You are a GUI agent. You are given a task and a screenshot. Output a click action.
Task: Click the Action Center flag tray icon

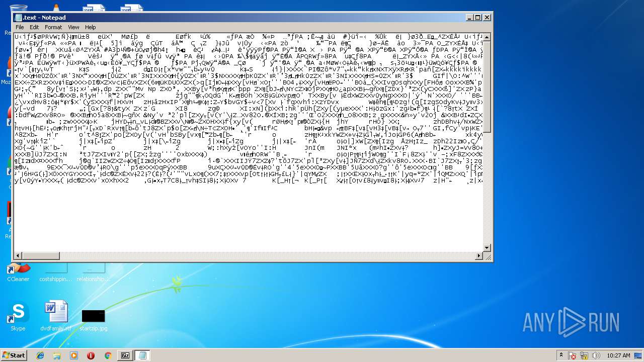click(573, 355)
